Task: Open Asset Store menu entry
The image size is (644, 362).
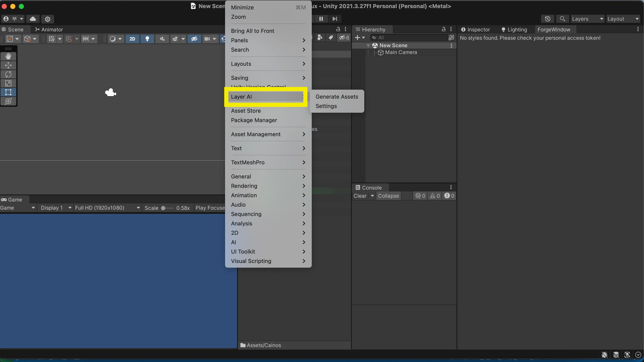Action: 246,111
